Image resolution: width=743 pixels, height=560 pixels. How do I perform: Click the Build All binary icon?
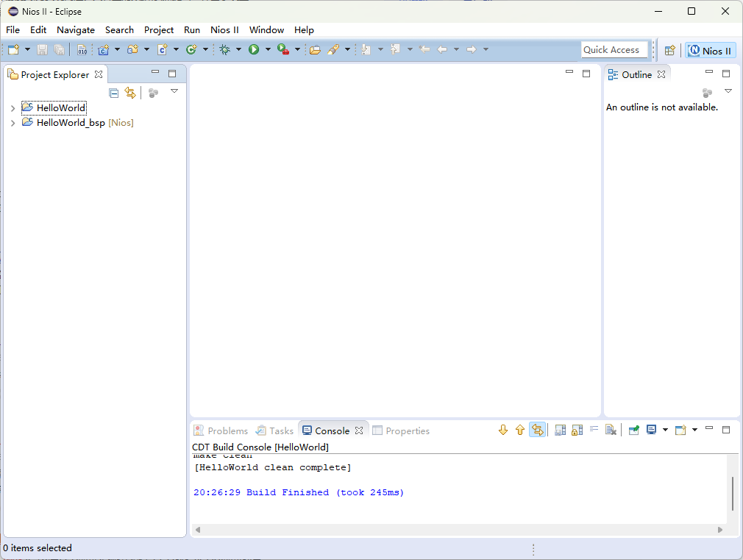click(x=82, y=49)
